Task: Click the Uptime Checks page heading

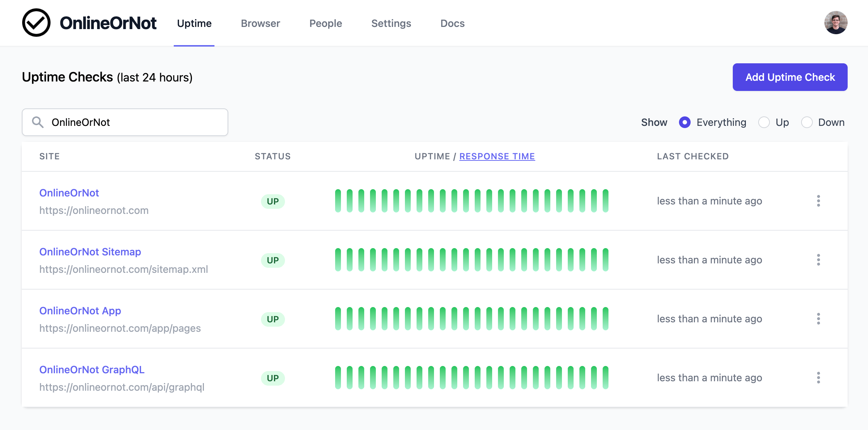Action: [107, 77]
